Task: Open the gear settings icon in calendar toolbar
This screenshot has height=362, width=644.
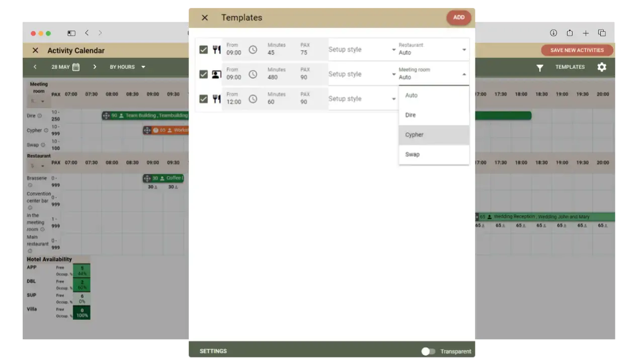Action: [602, 67]
